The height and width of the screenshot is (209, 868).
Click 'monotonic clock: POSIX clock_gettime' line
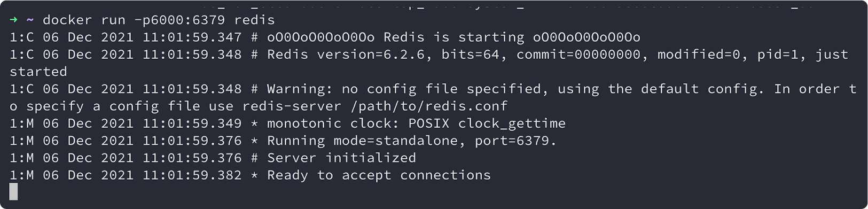pos(416,123)
